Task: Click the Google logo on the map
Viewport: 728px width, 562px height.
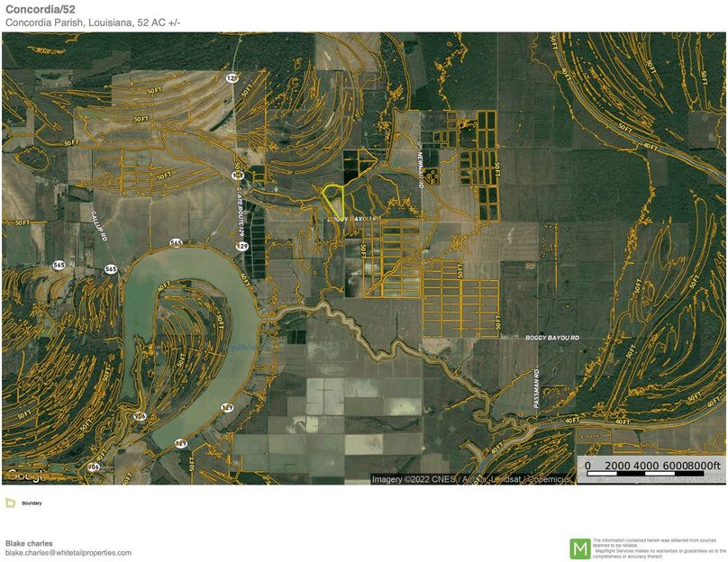Action: click(23, 475)
